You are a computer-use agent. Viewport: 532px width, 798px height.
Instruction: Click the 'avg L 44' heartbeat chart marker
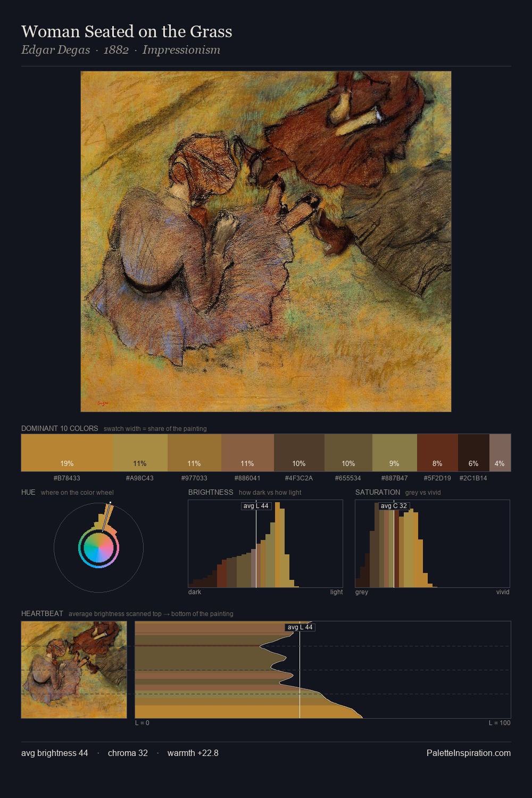[x=300, y=627]
